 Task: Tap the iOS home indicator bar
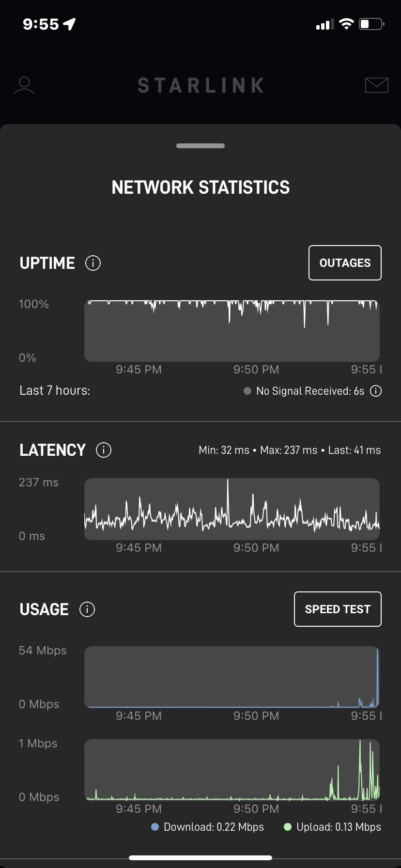(200, 858)
